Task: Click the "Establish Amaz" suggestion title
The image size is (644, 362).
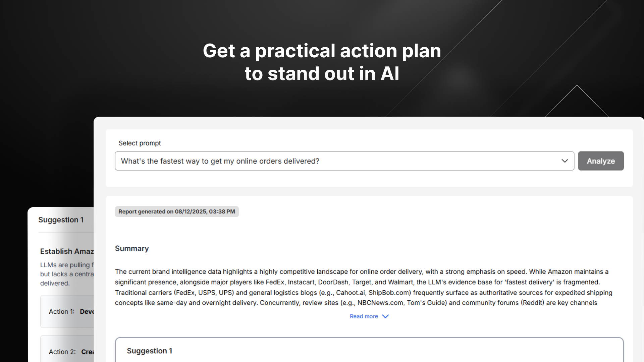Action: click(67, 251)
